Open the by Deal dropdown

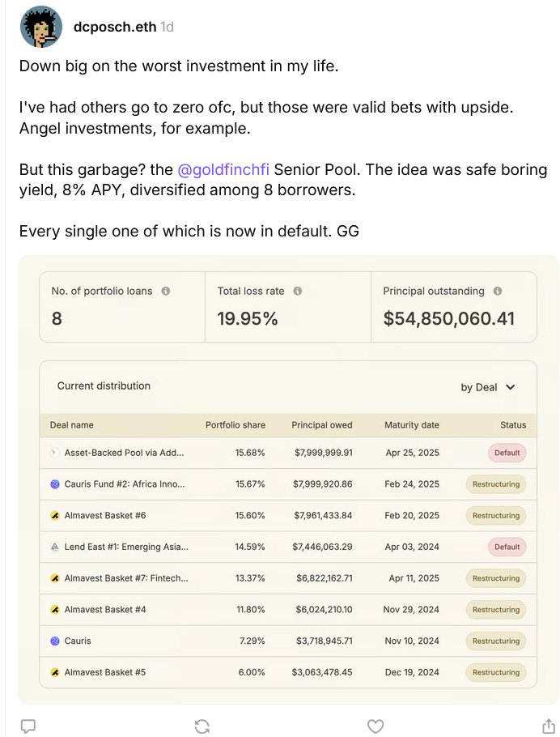[488, 387]
